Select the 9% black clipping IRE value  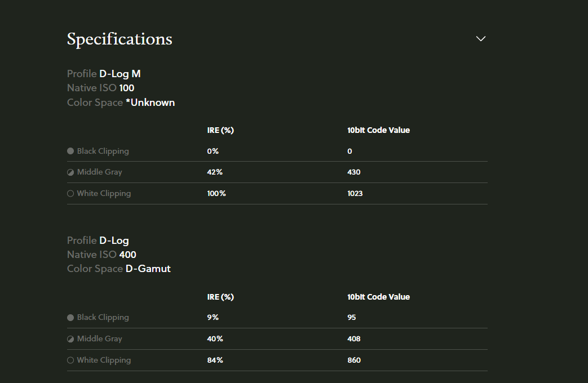pyautogui.click(x=213, y=317)
